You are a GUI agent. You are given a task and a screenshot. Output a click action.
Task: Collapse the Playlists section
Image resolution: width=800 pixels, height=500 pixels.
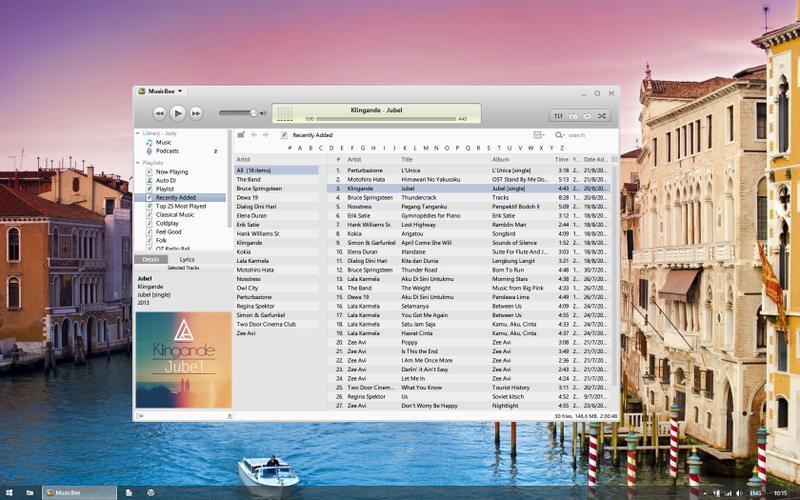coord(138,163)
